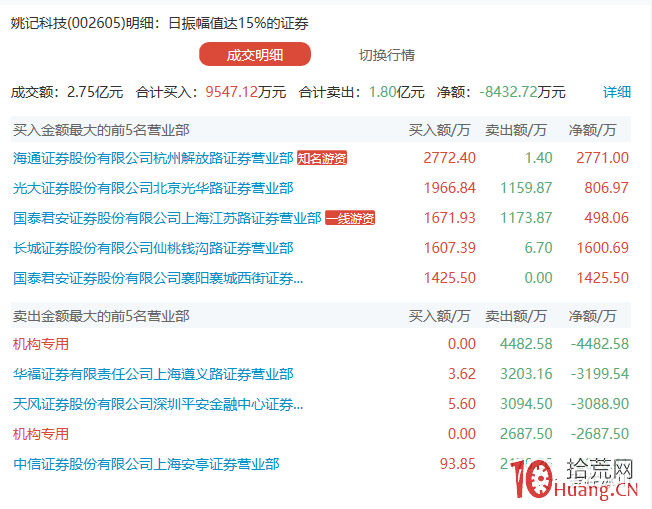Click buy amount 3.62
Viewport: 652px width, 509px height.
462,374
